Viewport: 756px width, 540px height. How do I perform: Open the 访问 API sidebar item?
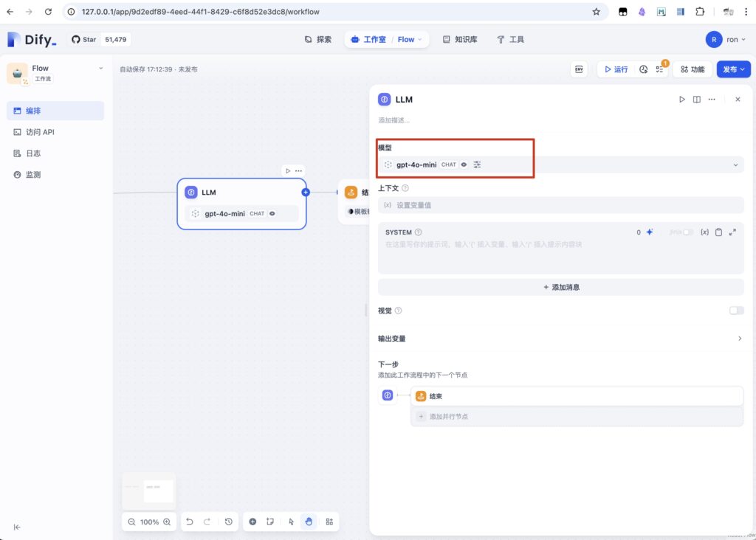click(x=40, y=132)
